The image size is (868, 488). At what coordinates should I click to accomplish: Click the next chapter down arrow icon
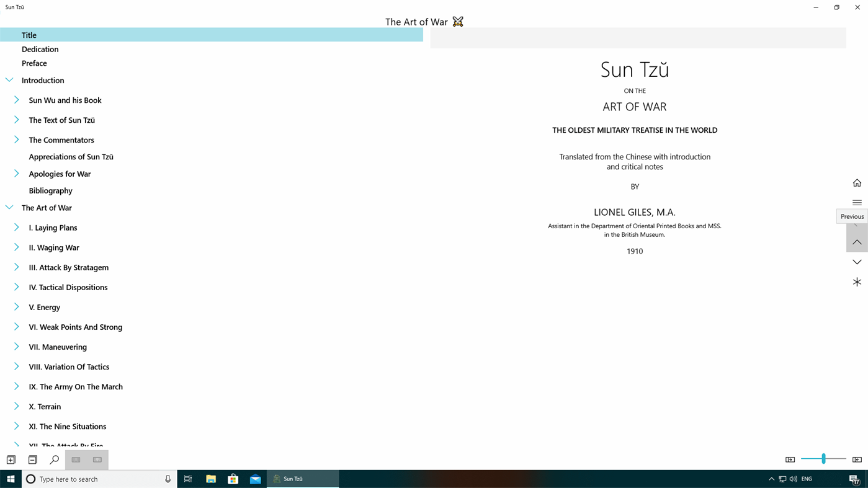click(857, 262)
